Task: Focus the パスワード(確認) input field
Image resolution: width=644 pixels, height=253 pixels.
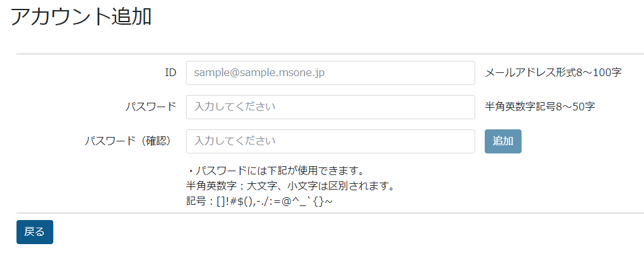Action: 330,141
